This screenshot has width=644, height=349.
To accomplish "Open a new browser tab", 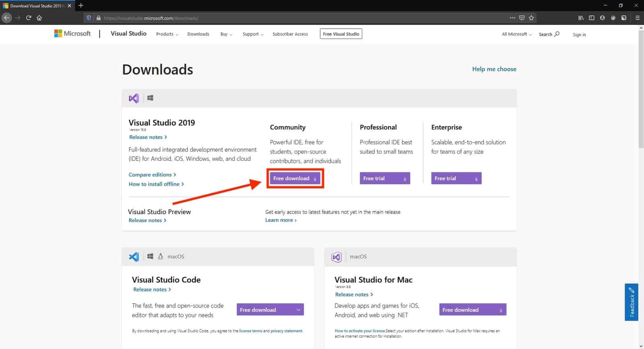I will coord(81,6).
